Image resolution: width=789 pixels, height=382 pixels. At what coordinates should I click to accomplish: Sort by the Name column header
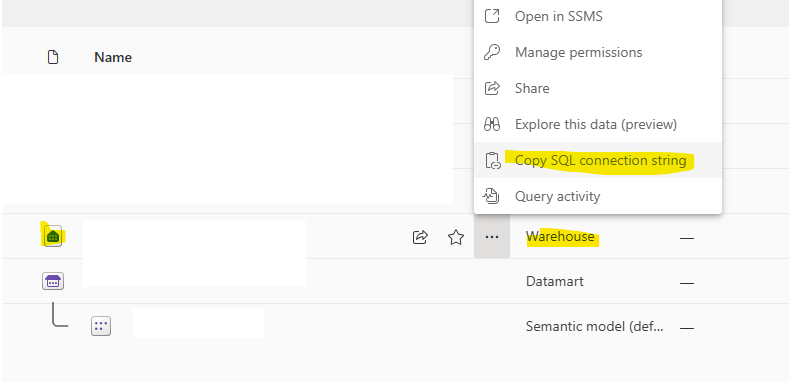coord(113,57)
